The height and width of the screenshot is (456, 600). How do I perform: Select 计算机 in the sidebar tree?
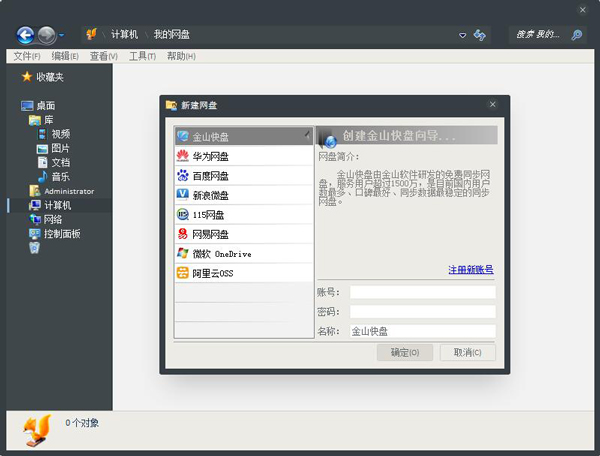[58, 205]
